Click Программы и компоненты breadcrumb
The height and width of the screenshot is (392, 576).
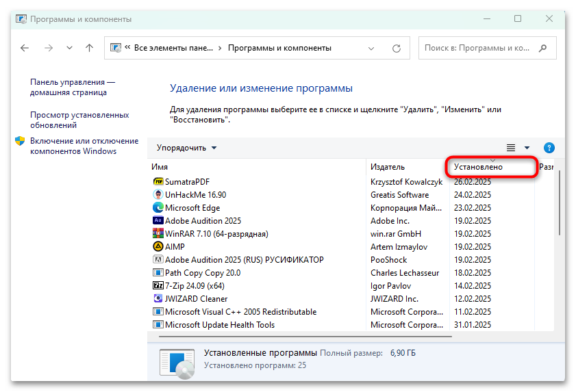(279, 48)
